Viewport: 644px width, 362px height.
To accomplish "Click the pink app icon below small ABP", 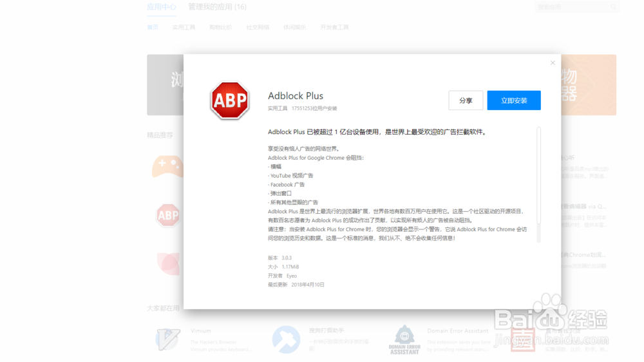I will 168,263.
